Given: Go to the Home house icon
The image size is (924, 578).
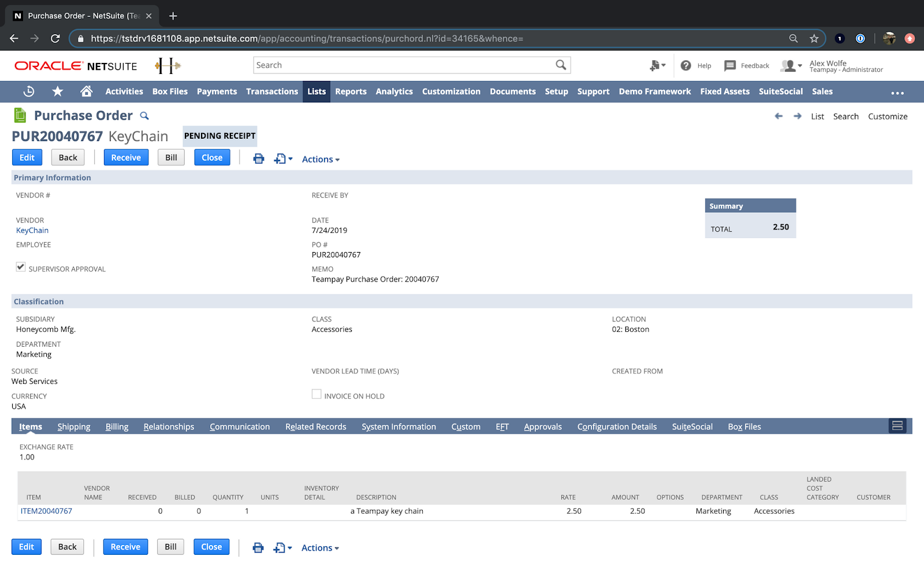Looking at the screenshot, I should (x=87, y=91).
